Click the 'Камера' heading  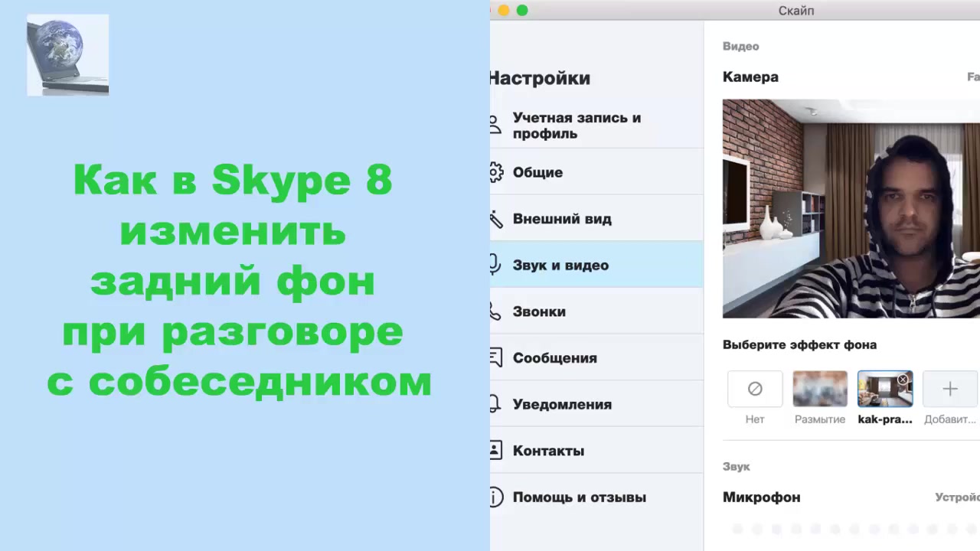(750, 77)
